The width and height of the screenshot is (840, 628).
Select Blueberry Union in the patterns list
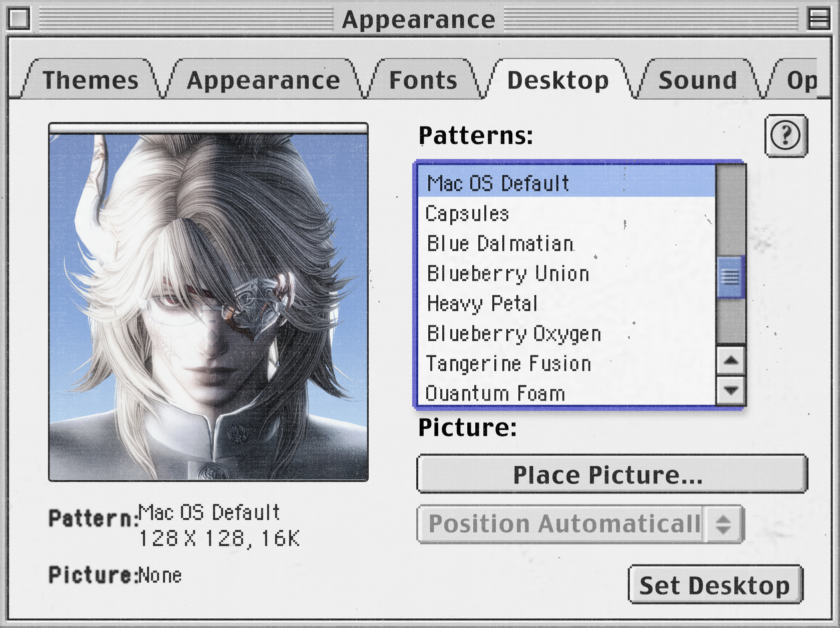click(566, 273)
